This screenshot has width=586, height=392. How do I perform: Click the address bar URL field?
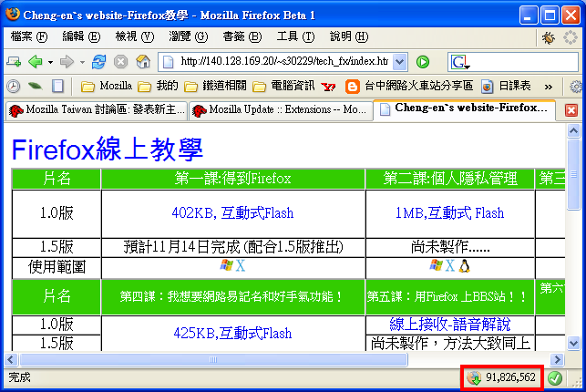284,62
